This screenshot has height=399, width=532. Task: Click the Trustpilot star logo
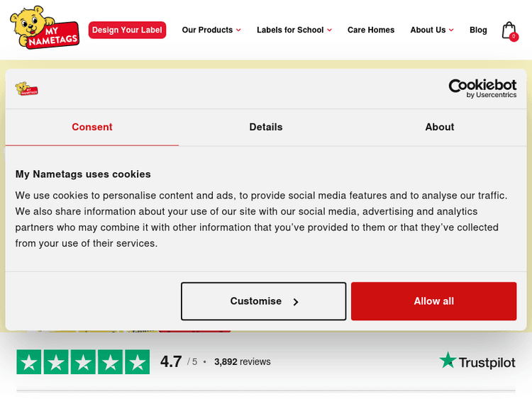coord(477,361)
